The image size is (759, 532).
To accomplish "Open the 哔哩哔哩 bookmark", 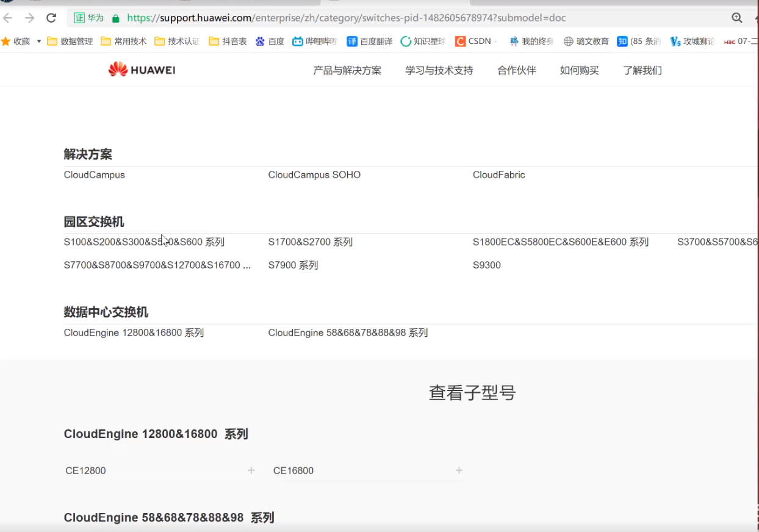I will click(315, 41).
